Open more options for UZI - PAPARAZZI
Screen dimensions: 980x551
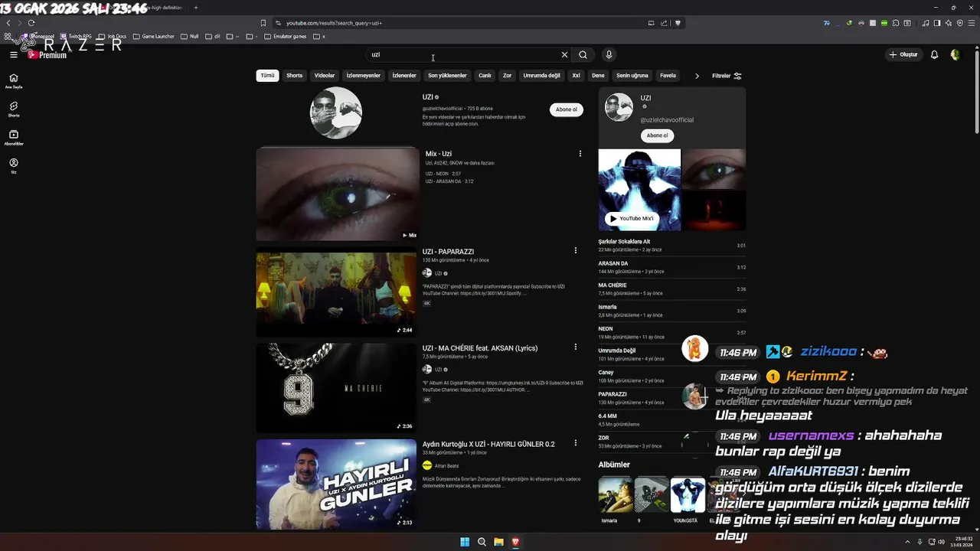coord(576,250)
